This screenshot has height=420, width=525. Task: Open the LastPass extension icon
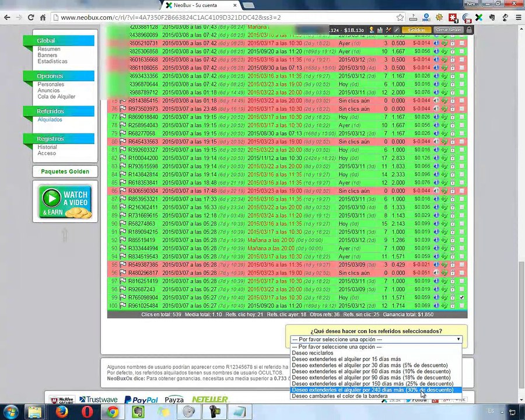point(453,17)
